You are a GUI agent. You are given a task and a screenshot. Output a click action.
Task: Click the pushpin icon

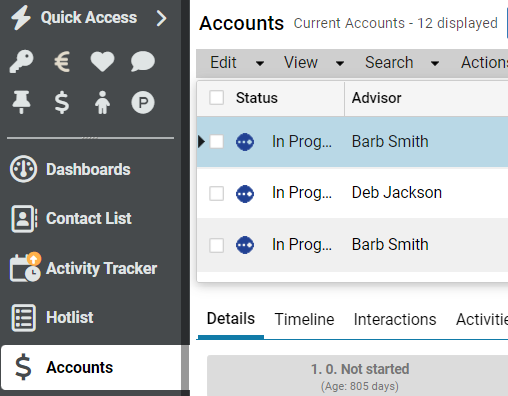click(x=22, y=102)
